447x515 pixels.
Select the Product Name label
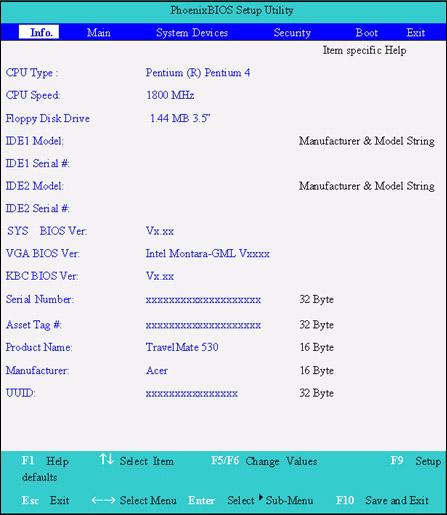pos(39,347)
